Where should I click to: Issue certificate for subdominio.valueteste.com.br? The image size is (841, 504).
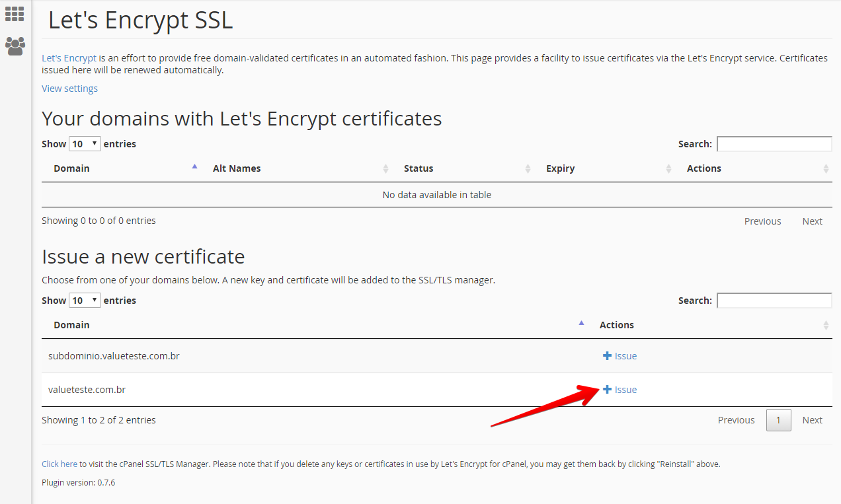pyautogui.click(x=620, y=356)
